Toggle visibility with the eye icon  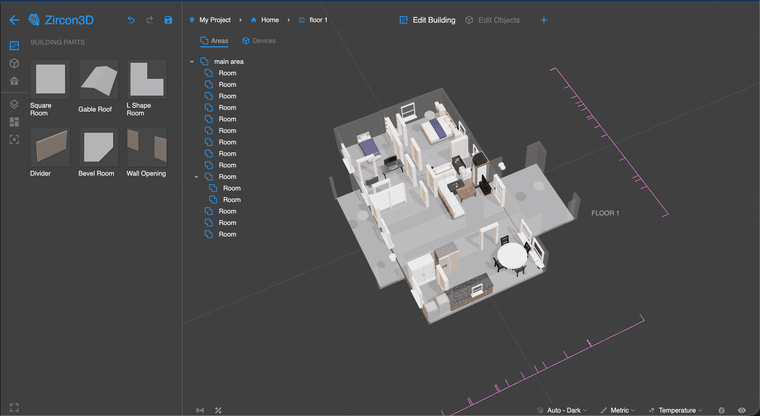(741, 410)
